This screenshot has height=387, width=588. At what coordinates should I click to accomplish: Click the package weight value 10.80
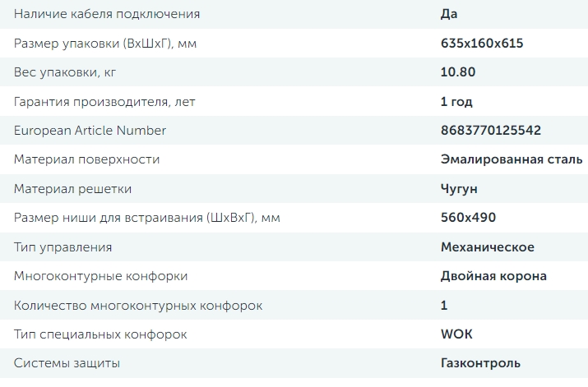point(458,72)
